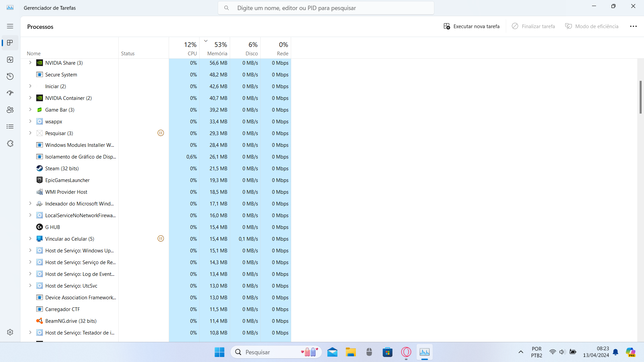Expand the NVIDIA Share process group
This screenshot has height=362, width=644.
30,63
